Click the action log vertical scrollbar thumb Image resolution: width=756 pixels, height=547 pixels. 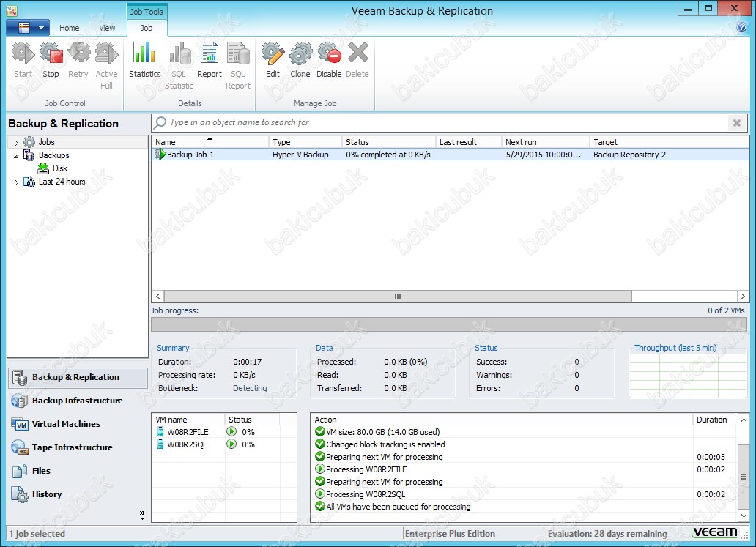744,477
